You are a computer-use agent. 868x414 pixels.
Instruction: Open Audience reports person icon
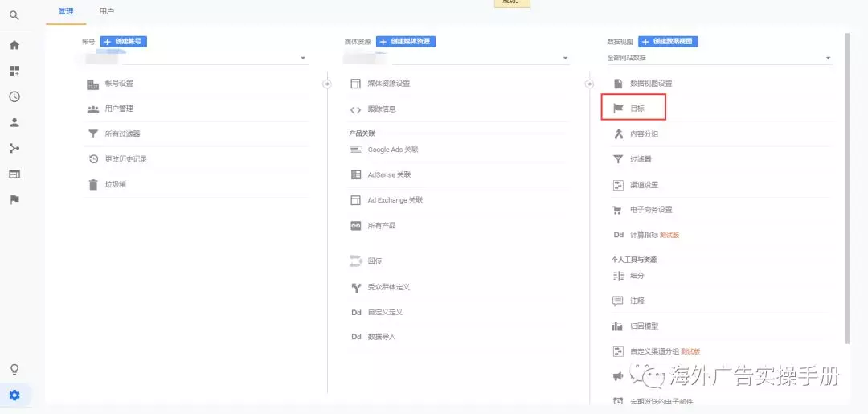pyautogui.click(x=14, y=122)
